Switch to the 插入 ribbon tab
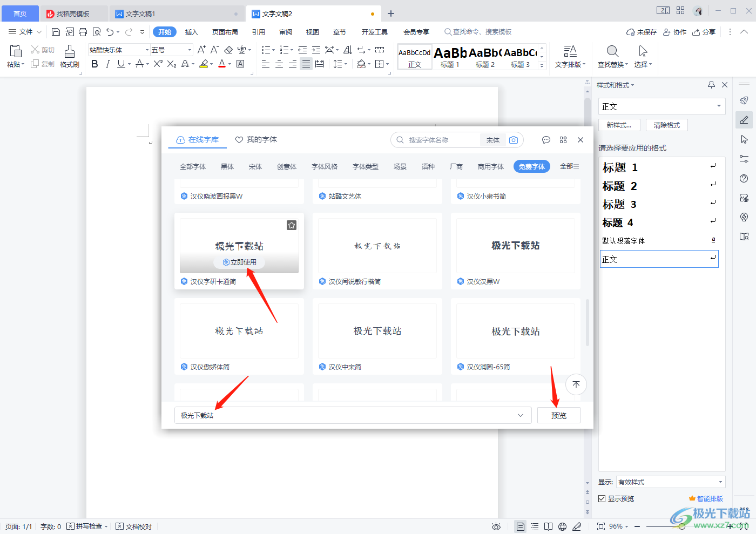The height and width of the screenshot is (534, 756). click(192, 32)
